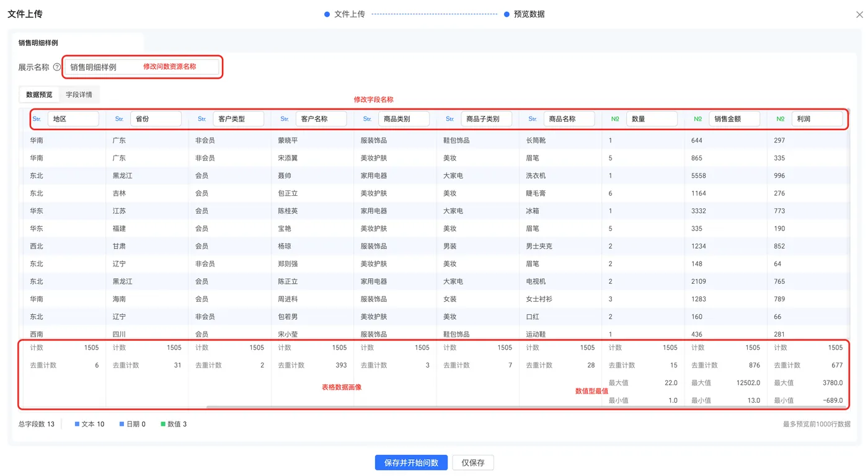The width and height of the screenshot is (868, 476).
Task: Click the № numeric type icon for 利润
Action: [x=781, y=119]
